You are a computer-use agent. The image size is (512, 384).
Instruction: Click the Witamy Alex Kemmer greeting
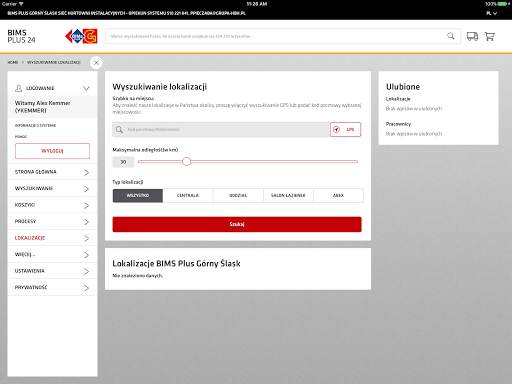[42, 107]
